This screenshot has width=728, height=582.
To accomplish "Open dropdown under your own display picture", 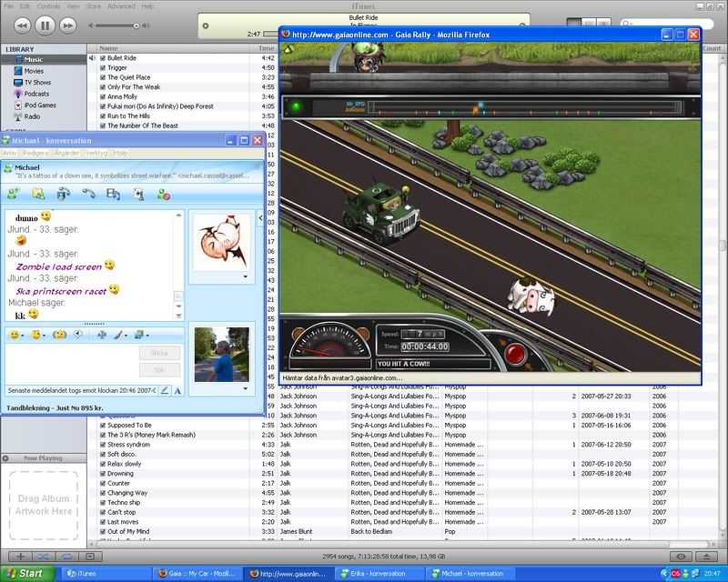I will point(245,388).
